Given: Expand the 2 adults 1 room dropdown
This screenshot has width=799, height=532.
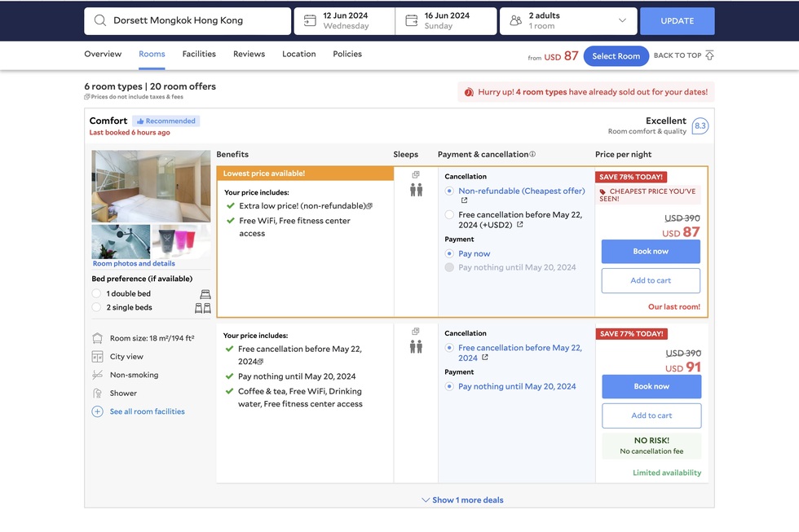Looking at the screenshot, I should pyautogui.click(x=568, y=21).
